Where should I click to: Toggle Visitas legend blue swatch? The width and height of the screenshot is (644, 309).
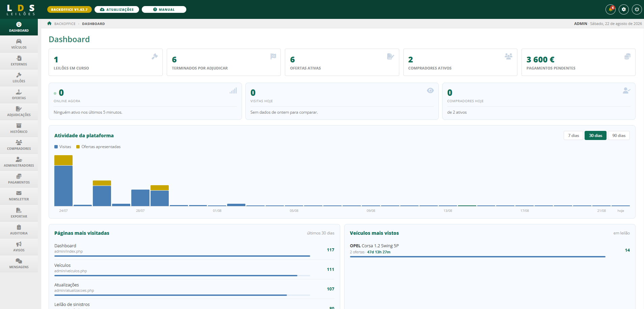[x=56, y=147]
